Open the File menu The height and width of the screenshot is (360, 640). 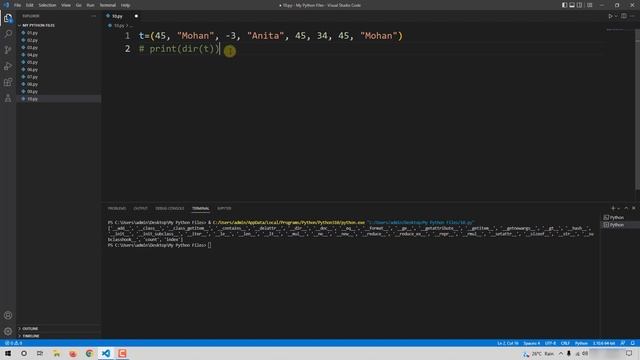pos(18,5)
